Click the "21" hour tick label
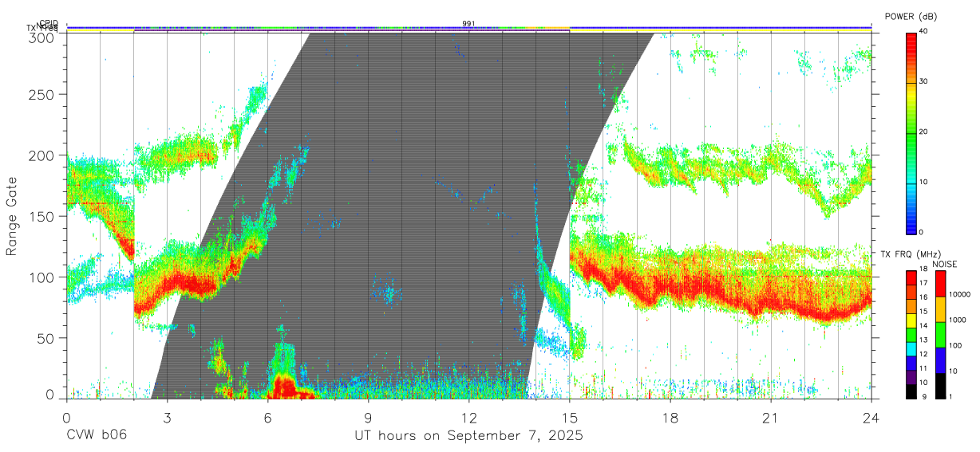Image resolution: width=980 pixels, height=452 pixels. (x=770, y=417)
